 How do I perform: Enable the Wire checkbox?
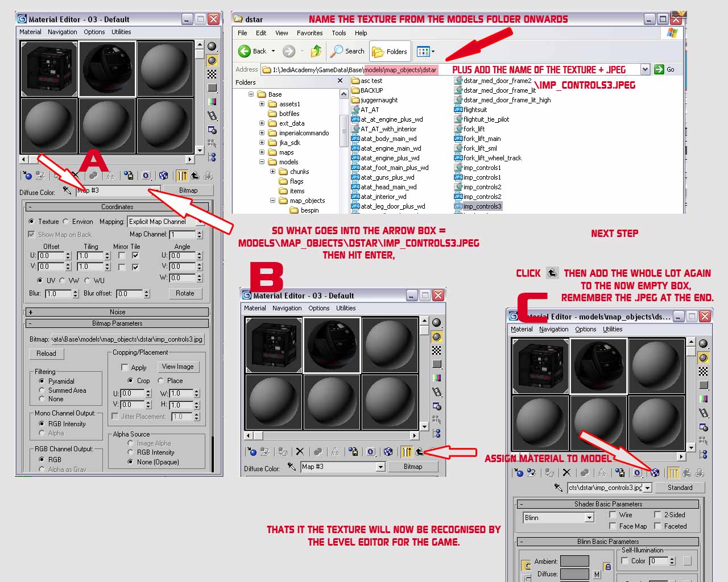pyautogui.click(x=613, y=515)
